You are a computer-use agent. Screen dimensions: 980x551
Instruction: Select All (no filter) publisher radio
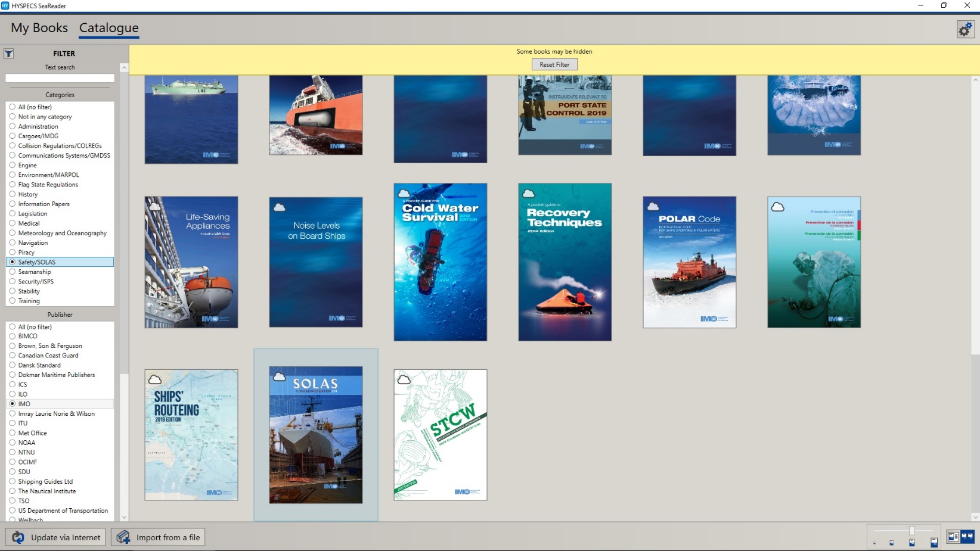(x=12, y=327)
